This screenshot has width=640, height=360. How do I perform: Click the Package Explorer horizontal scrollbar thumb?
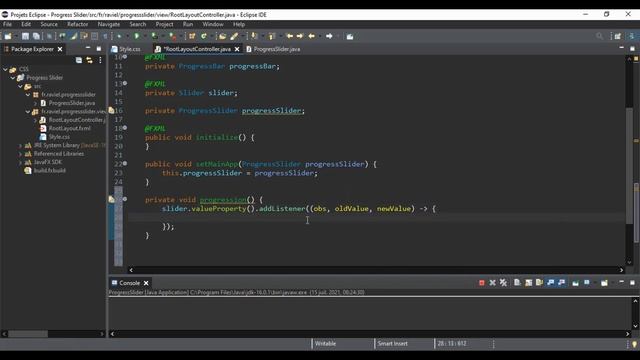[28, 333]
